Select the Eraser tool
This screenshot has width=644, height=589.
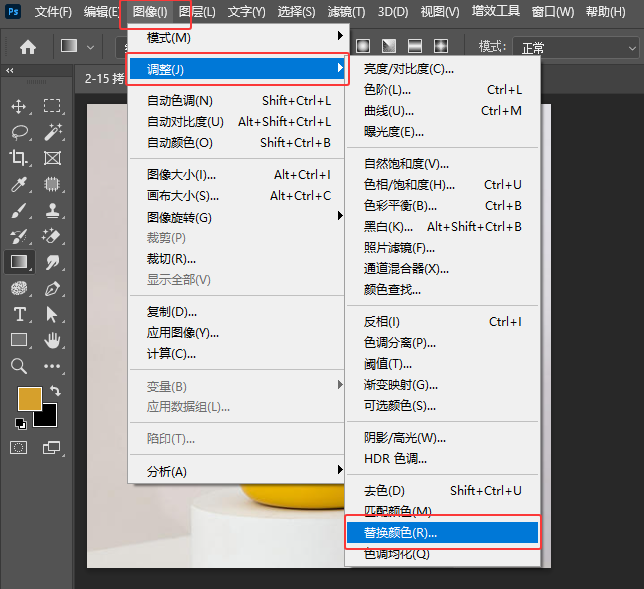point(52,236)
